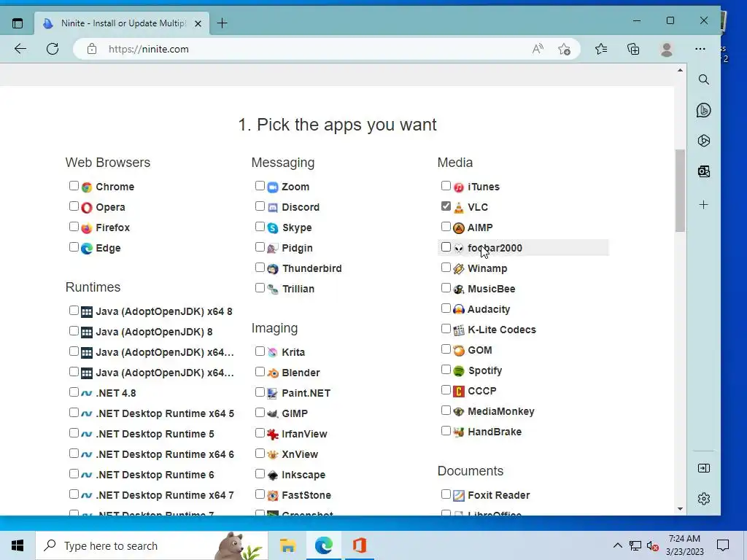Click the muted volume tray icon
The width and height of the screenshot is (747, 560).
pyautogui.click(x=653, y=545)
